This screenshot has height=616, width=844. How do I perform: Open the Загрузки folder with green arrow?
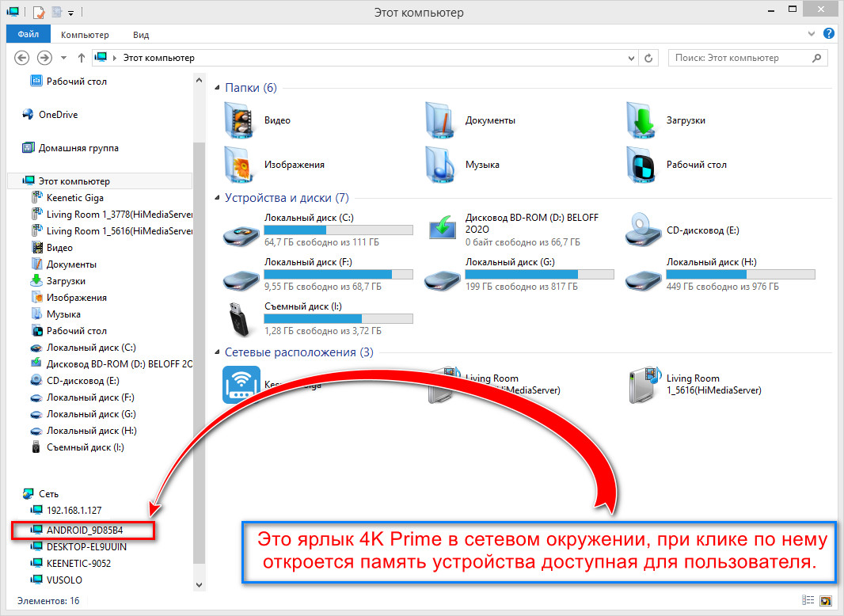pyautogui.click(x=641, y=120)
